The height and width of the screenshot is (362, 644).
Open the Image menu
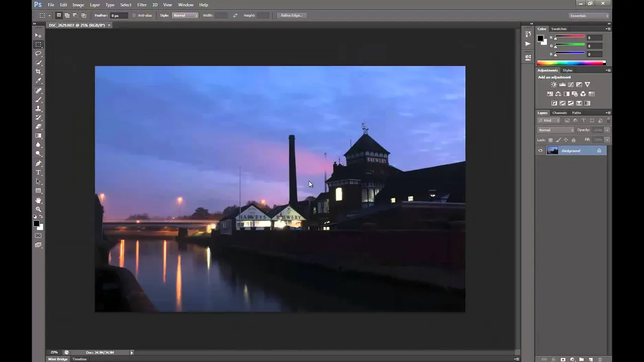[x=78, y=5]
